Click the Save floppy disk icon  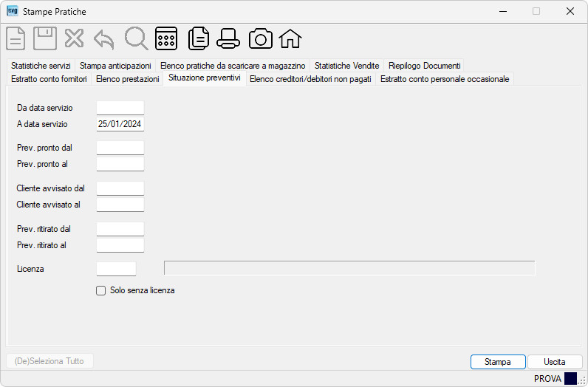coord(45,38)
